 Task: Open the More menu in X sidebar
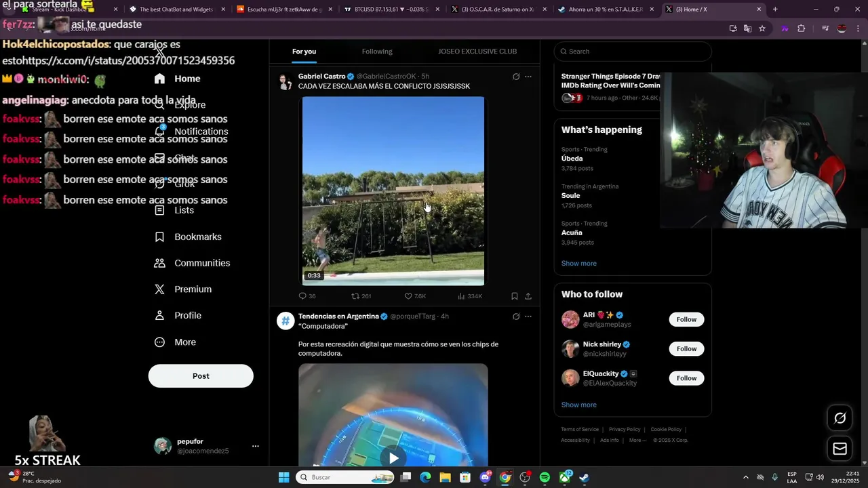[176, 342]
